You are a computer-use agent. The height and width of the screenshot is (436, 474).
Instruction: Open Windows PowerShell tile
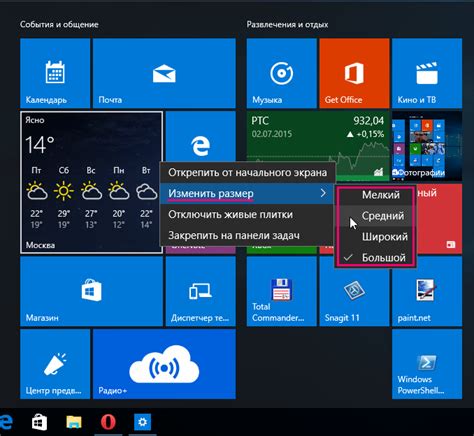(427, 364)
